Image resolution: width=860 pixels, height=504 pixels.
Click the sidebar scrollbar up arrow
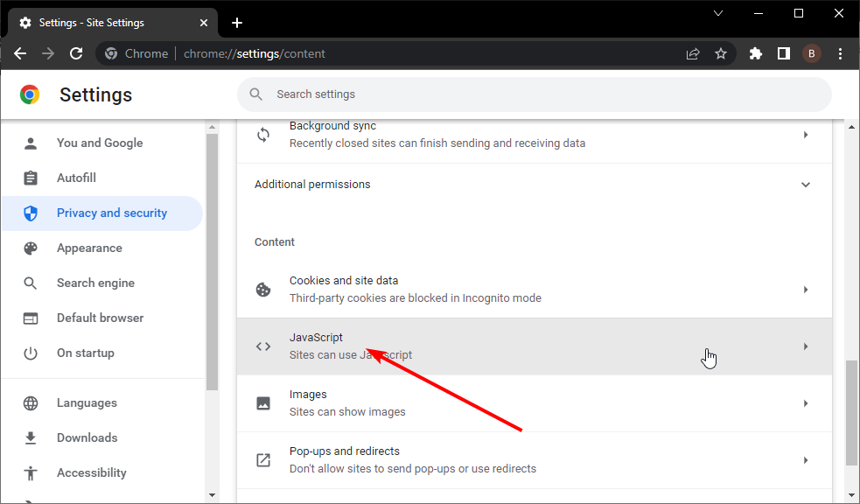pyautogui.click(x=213, y=127)
